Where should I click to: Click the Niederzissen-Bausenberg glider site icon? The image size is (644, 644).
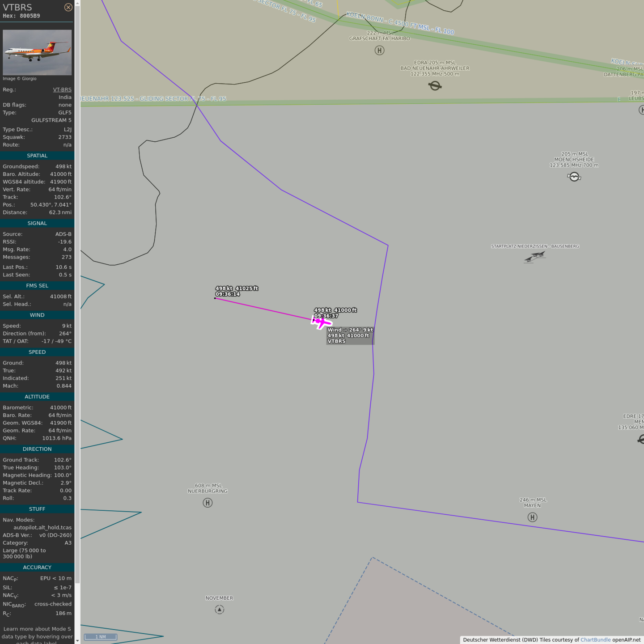tap(535, 257)
